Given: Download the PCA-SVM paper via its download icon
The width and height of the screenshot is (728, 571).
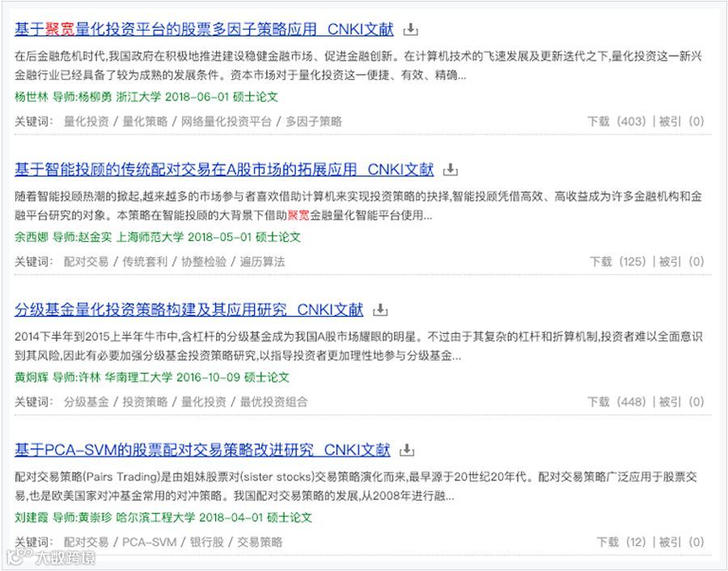Looking at the screenshot, I should (x=407, y=450).
